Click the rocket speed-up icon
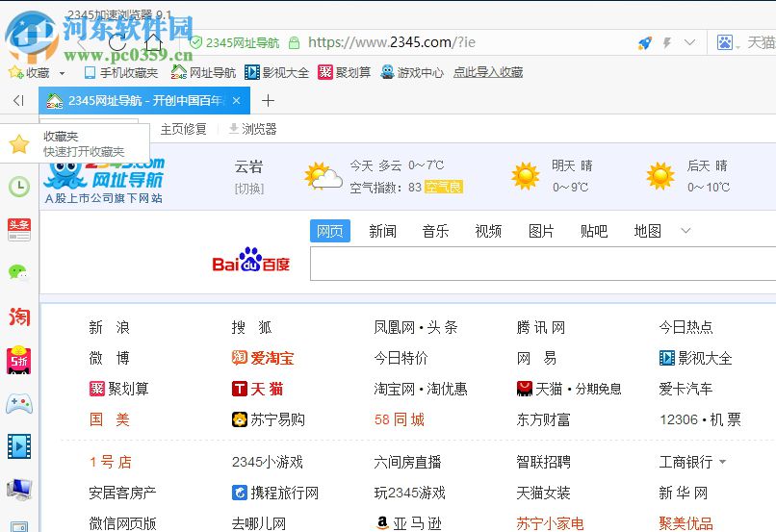 pyautogui.click(x=645, y=43)
